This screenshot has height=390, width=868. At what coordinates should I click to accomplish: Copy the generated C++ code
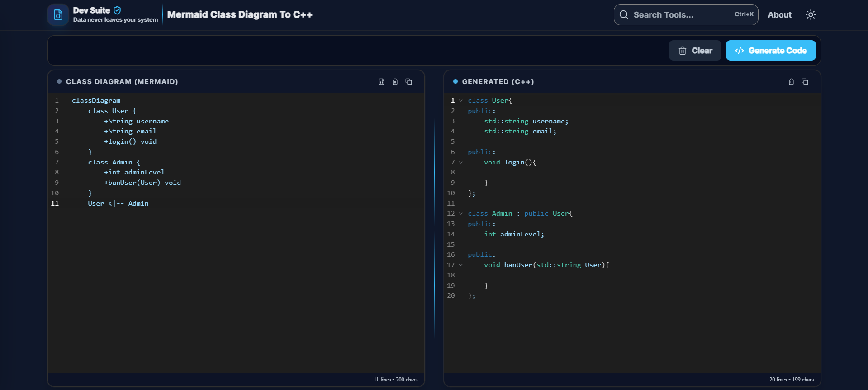coord(805,82)
